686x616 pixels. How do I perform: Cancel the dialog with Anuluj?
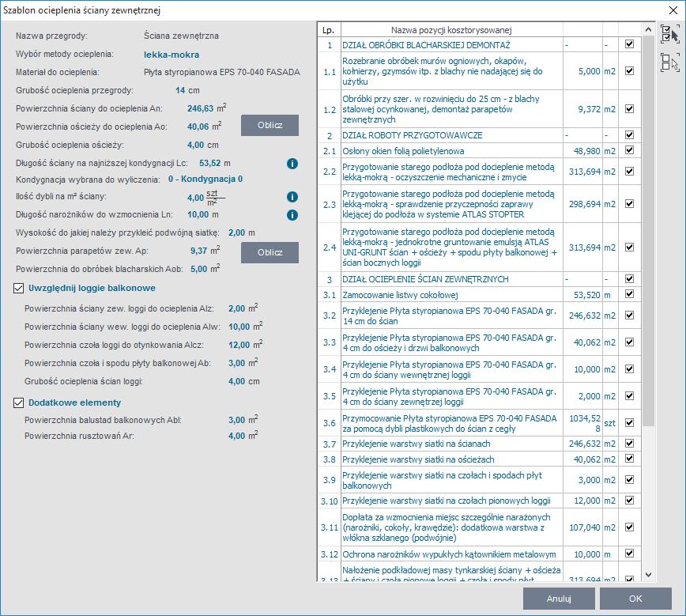coord(559,599)
